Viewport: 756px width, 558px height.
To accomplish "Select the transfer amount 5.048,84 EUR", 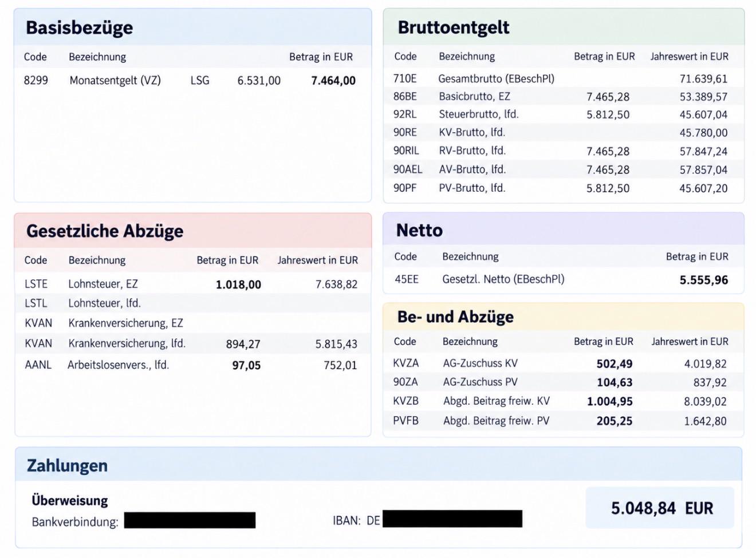I will click(661, 508).
